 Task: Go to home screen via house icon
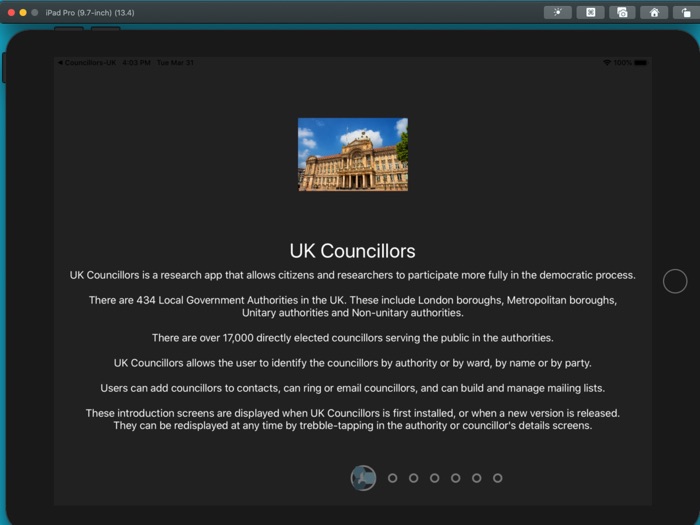tap(654, 12)
